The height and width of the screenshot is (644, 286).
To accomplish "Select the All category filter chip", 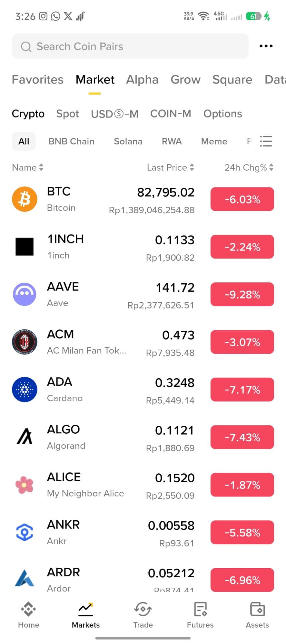I will coord(24,141).
